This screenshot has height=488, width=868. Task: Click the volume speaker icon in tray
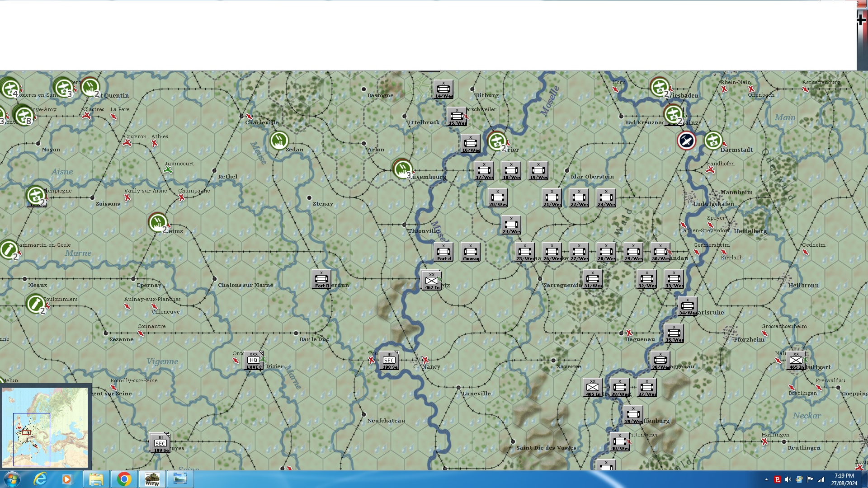788,479
